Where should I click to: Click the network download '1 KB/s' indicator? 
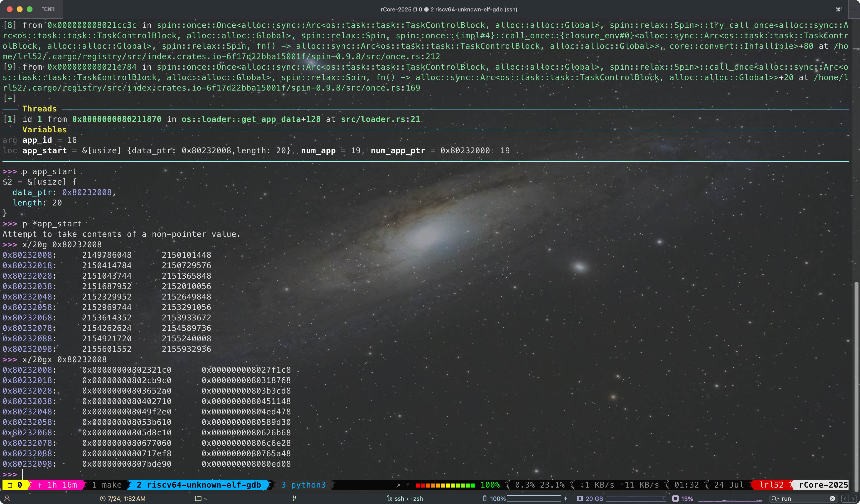tap(597, 485)
